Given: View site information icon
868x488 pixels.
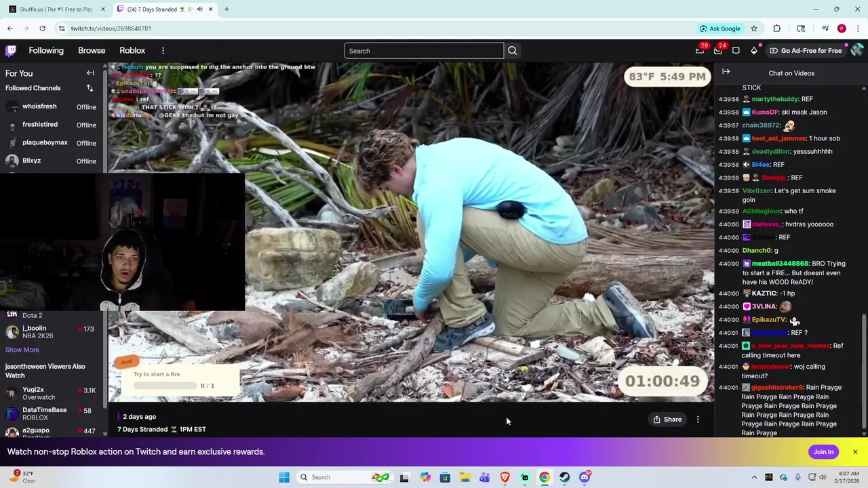Looking at the screenshot, I should click(x=62, y=28).
